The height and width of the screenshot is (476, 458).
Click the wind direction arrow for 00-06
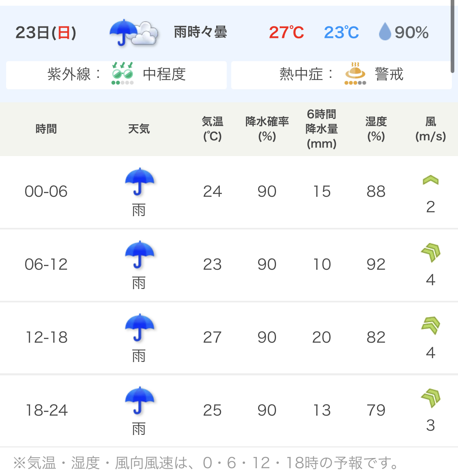click(x=430, y=180)
